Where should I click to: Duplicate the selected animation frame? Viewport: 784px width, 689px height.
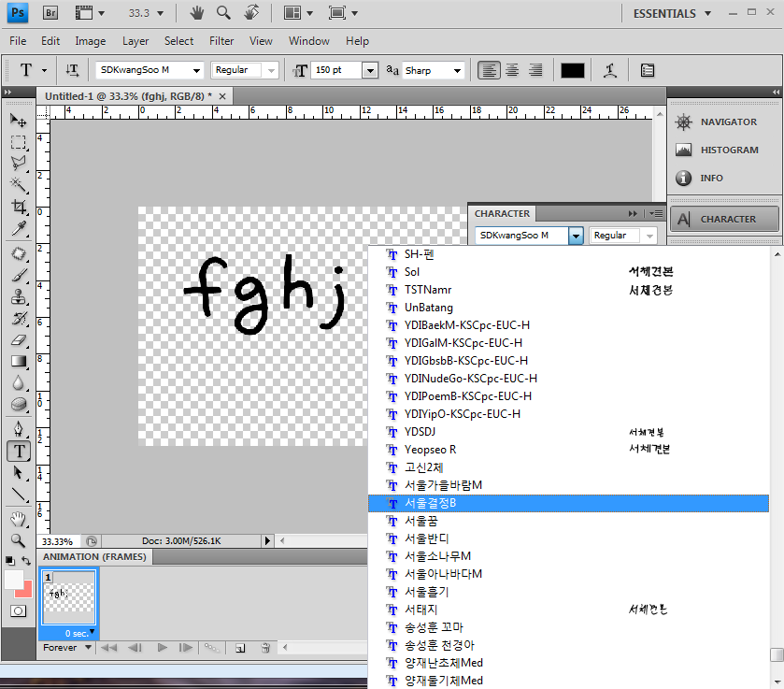[x=240, y=648]
